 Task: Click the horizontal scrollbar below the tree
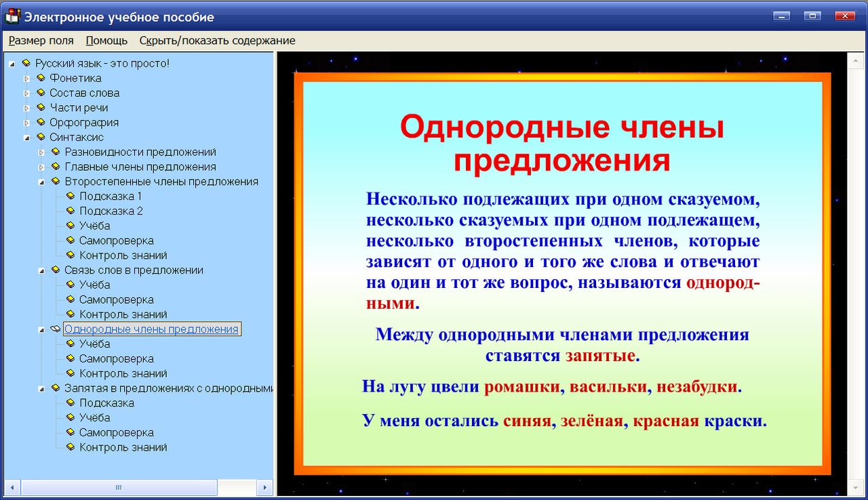tap(119, 487)
